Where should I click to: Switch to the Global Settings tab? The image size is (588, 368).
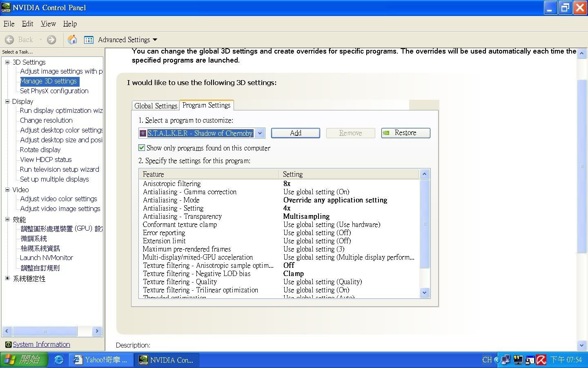pyautogui.click(x=156, y=105)
